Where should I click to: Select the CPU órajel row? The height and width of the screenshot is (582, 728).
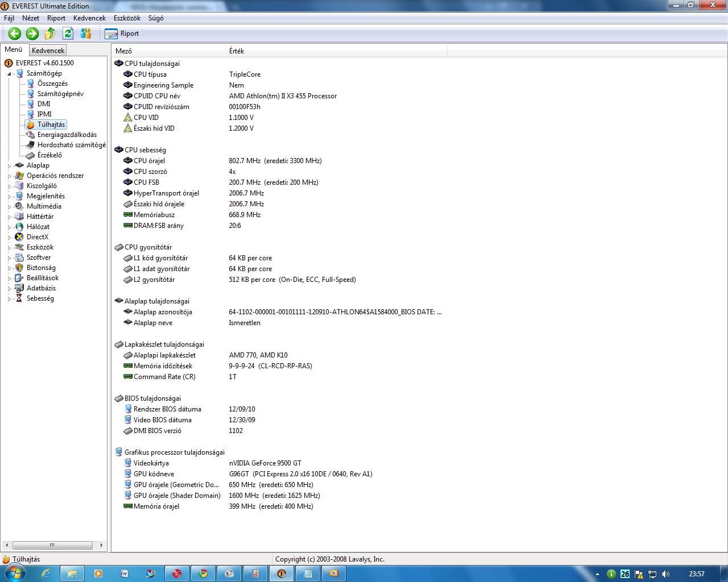279,161
